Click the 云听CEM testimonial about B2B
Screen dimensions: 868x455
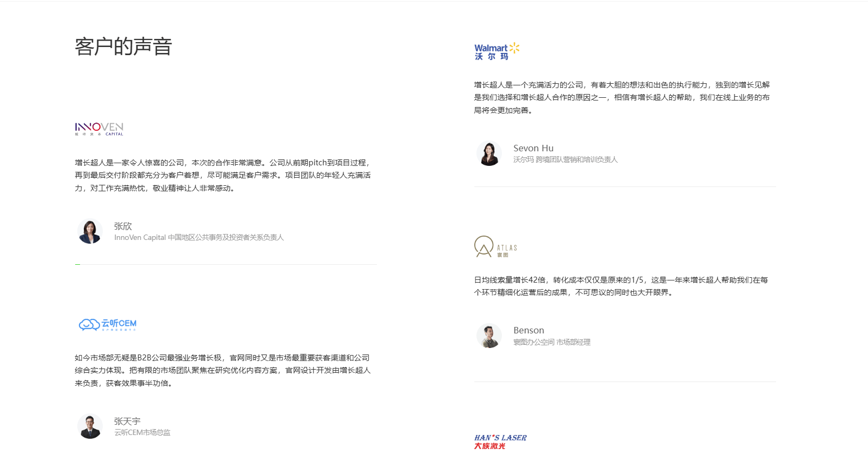pyautogui.click(x=223, y=370)
